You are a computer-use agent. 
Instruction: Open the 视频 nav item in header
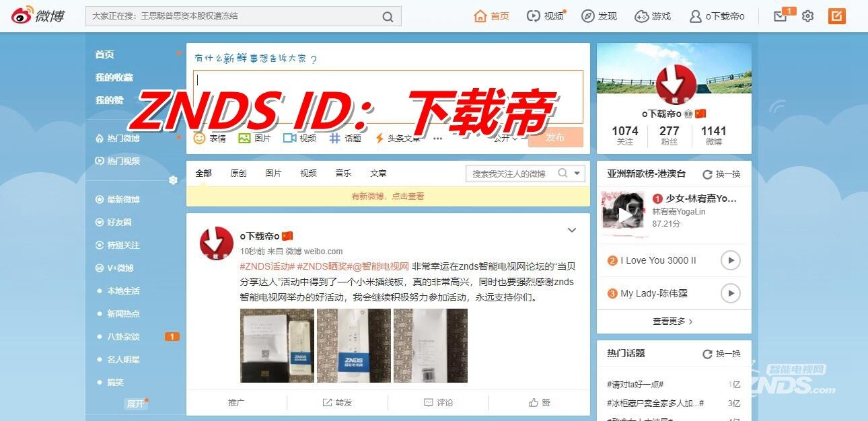[x=545, y=16]
